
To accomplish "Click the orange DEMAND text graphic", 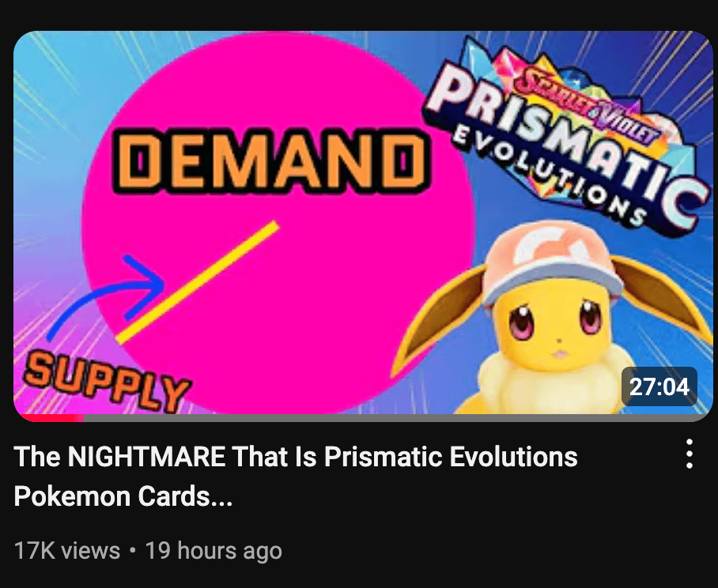I will (x=271, y=162).
